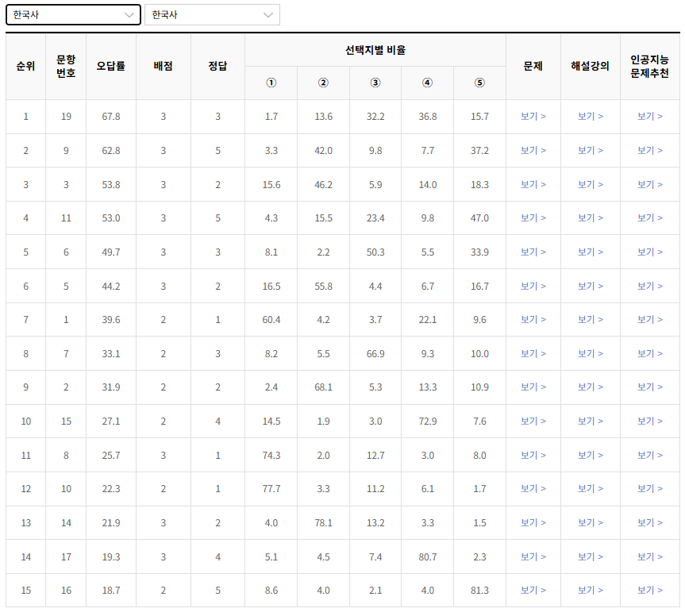
Task: View 해설강의 for question 5 in row 6
Action: tap(591, 286)
